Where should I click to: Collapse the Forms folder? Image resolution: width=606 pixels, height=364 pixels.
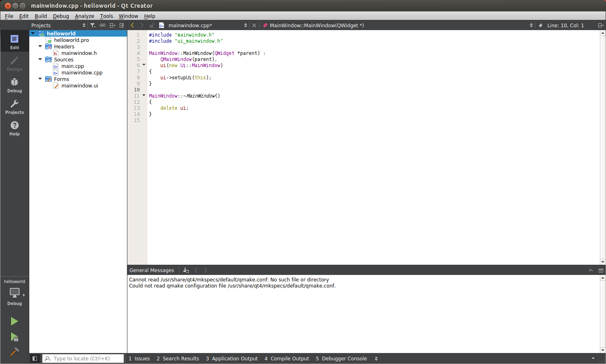(40, 79)
